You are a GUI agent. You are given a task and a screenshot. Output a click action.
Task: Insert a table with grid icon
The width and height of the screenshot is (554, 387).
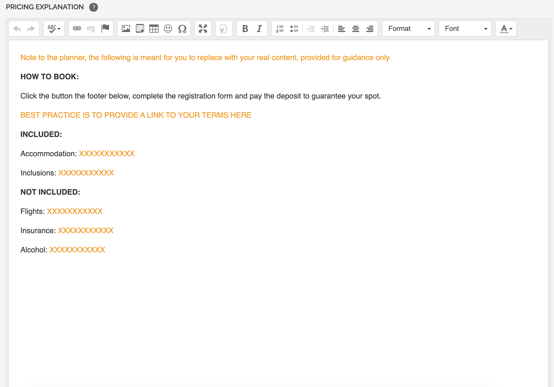[154, 29]
